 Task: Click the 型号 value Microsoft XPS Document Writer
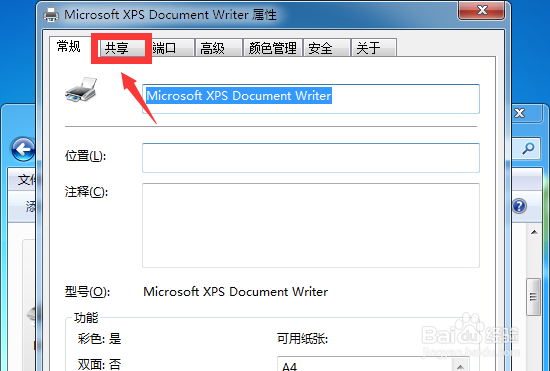coord(235,292)
